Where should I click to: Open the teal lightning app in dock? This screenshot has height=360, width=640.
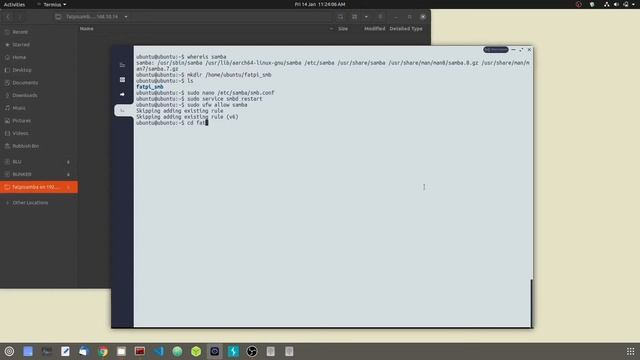point(233,351)
